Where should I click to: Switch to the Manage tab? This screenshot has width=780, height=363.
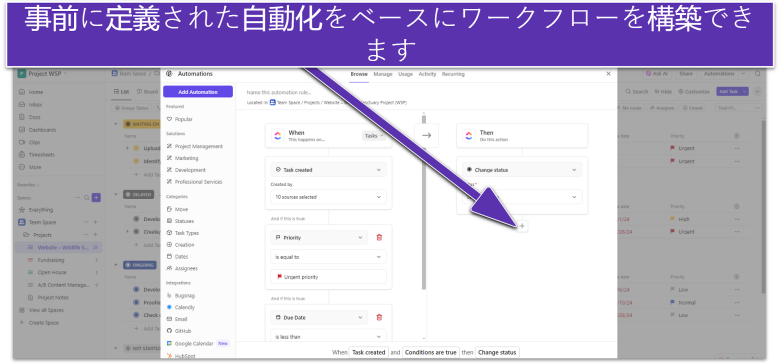383,74
